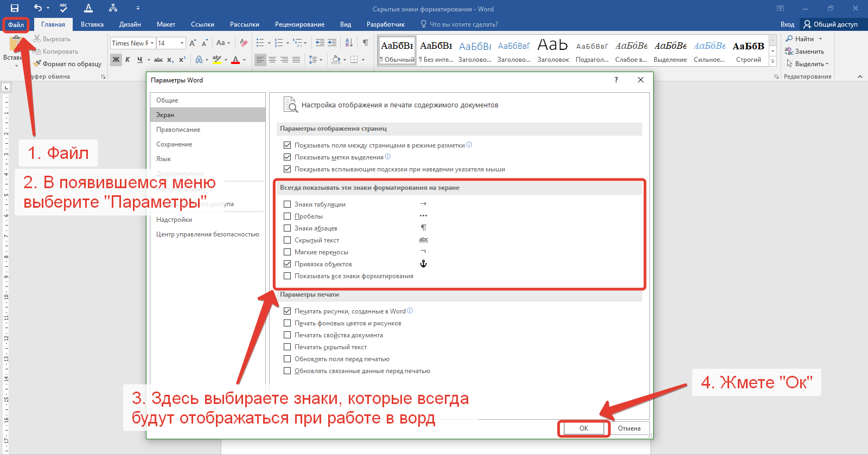Undo the last action

tap(37, 8)
